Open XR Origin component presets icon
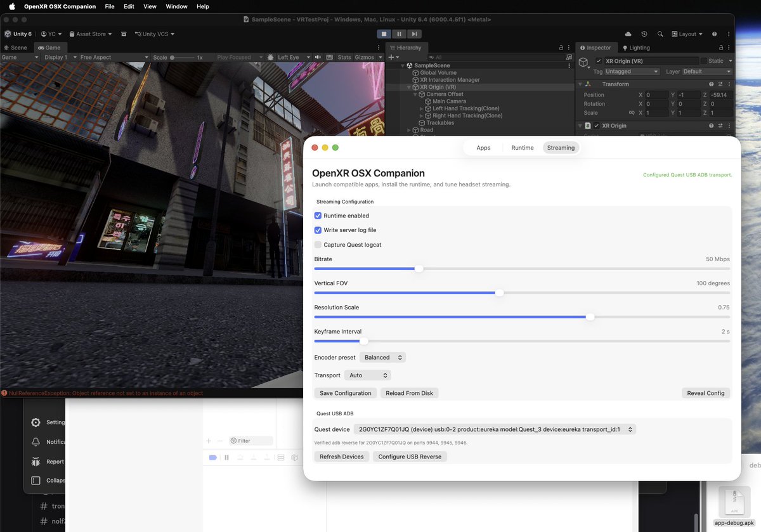The image size is (761, 532). point(720,126)
